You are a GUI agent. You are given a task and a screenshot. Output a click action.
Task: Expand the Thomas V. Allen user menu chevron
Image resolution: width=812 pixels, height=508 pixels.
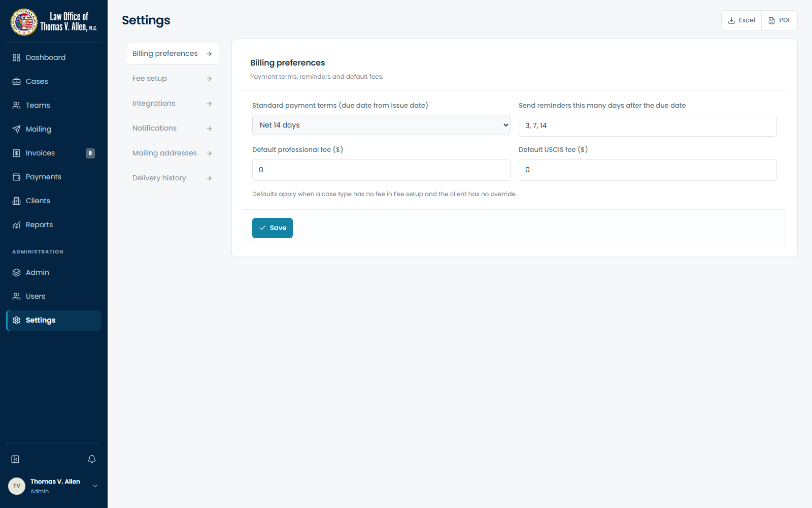pyautogui.click(x=95, y=486)
